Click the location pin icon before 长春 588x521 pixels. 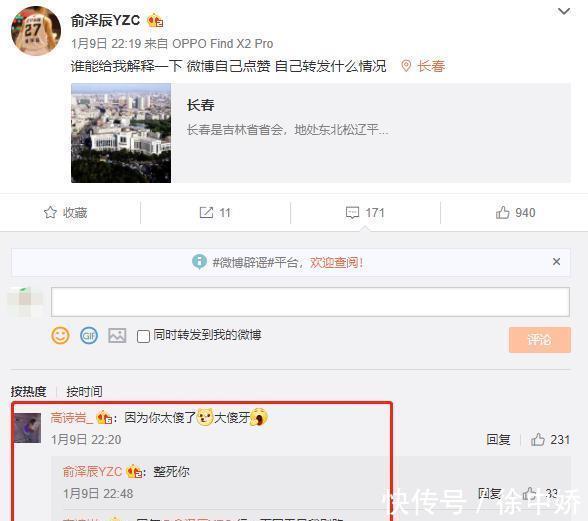[x=406, y=66]
